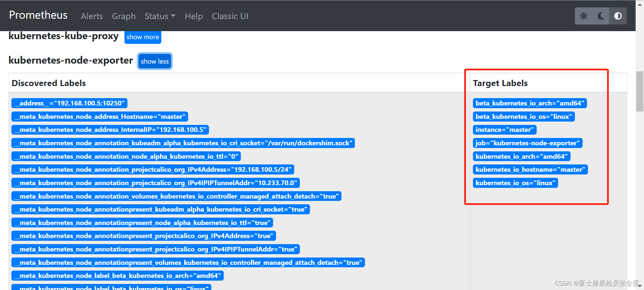Screen dimensions: 644x290
Task: Switch to dark theme with moon icon
Action: [601, 16]
